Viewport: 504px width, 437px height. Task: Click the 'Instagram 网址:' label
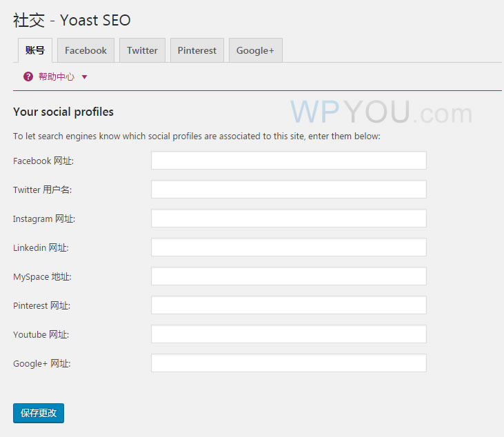coord(44,218)
